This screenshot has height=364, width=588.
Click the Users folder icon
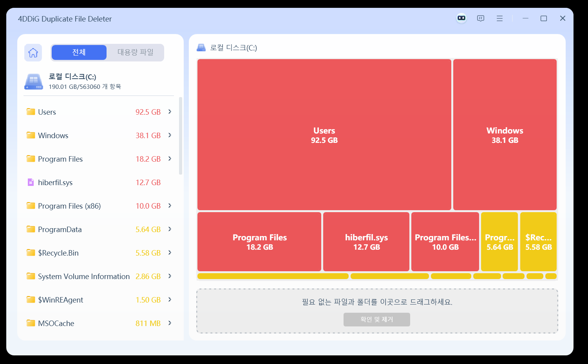(31, 112)
